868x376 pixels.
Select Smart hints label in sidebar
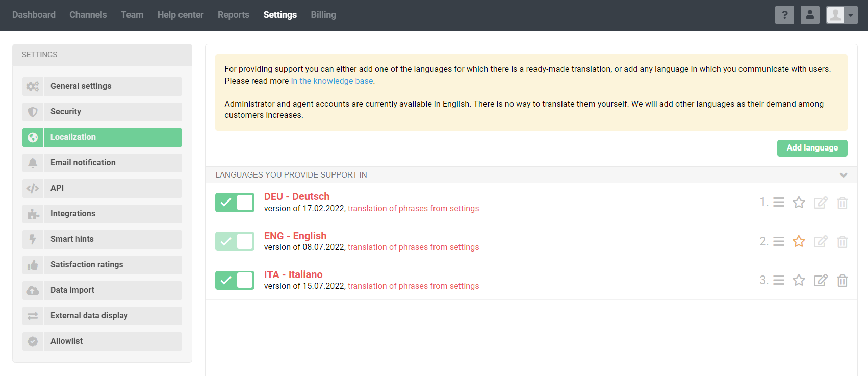pos(72,239)
